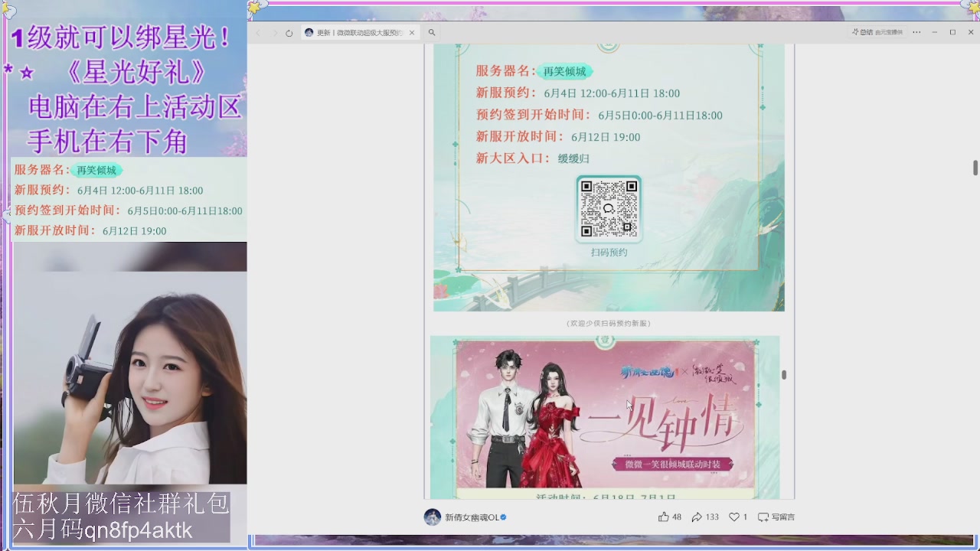Viewport: 980px width, 551px height.
Task: Click the 再笑倾城 server name in article
Action: click(x=564, y=71)
